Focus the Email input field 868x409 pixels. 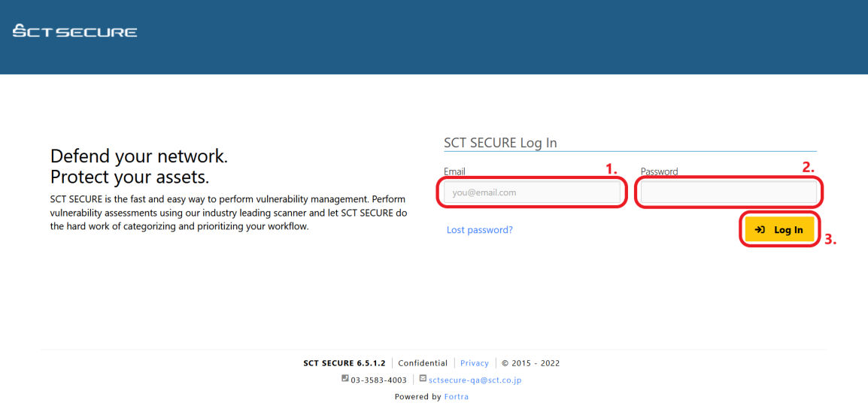(x=532, y=192)
